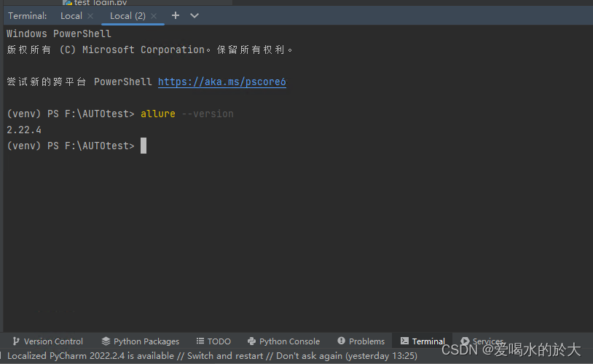Open the Version Control tool window
The height and width of the screenshot is (364, 593).
(x=47, y=341)
